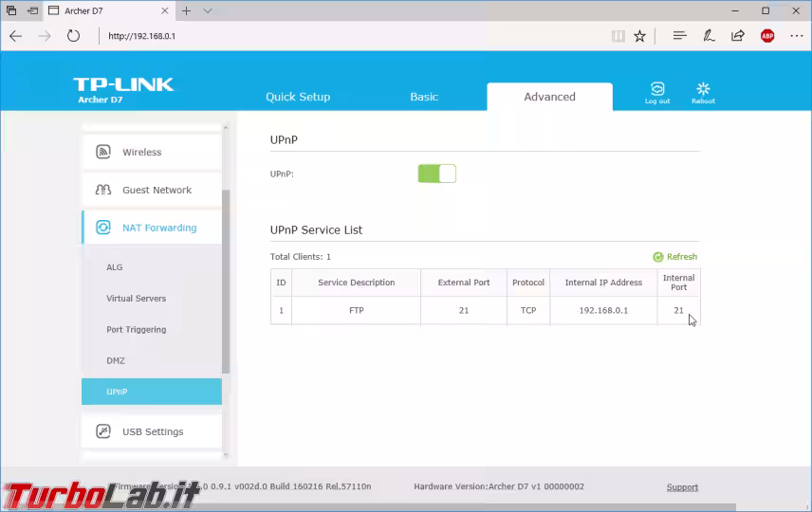Click the address bar showing 192.168.0.1
The height and width of the screenshot is (512, 812).
351,36
